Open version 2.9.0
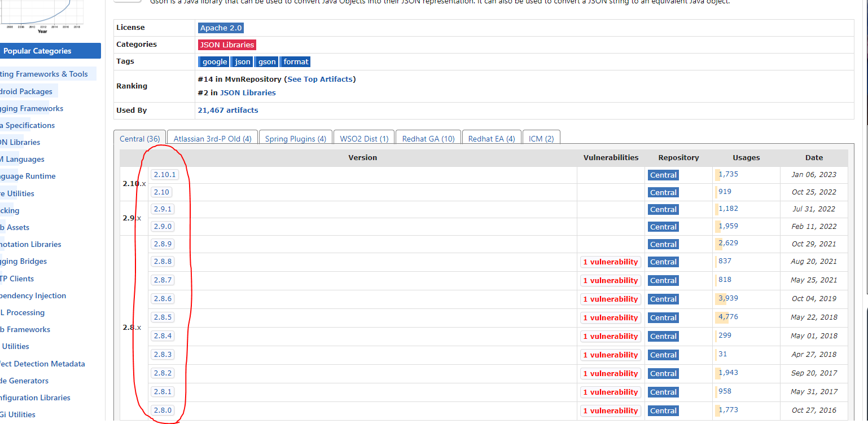Image resolution: width=868 pixels, height=424 pixels. (x=163, y=227)
